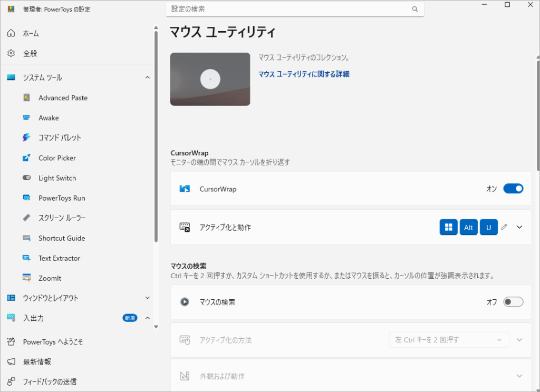Collapse the システム ツール section
Viewport: 540px width, 392px height.
point(147,78)
